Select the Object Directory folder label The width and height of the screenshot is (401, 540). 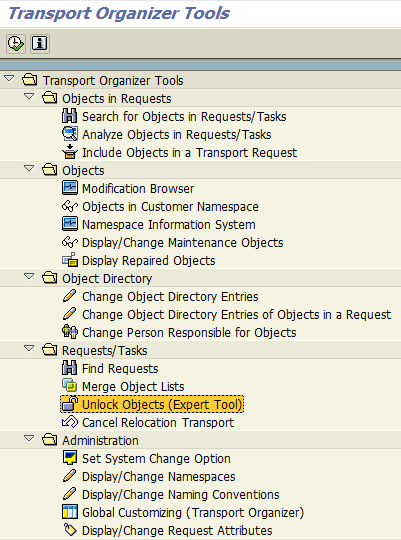[x=107, y=279]
